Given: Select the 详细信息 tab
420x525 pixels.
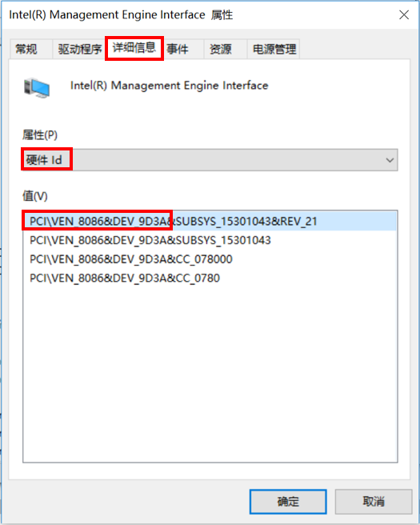Looking at the screenshot, I should (x=134, y=48).
